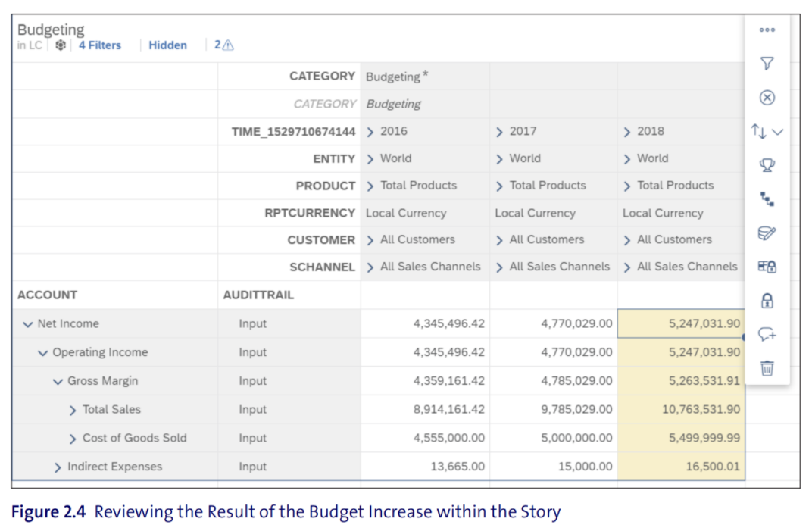The image size is (812, 531).
Task: Expand All Sales Channels in the 2018 column
Action: 627,267
